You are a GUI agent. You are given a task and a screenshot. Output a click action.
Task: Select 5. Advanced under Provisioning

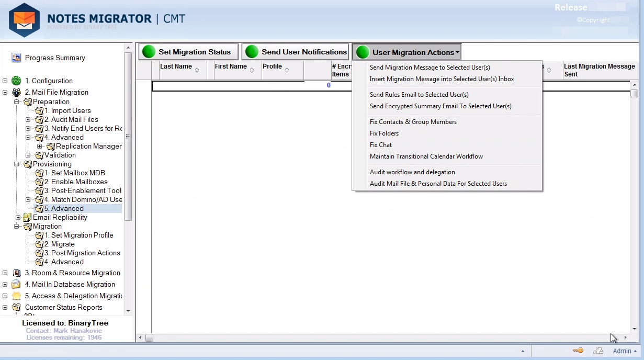pyautogui.click(x=64, y=208)
